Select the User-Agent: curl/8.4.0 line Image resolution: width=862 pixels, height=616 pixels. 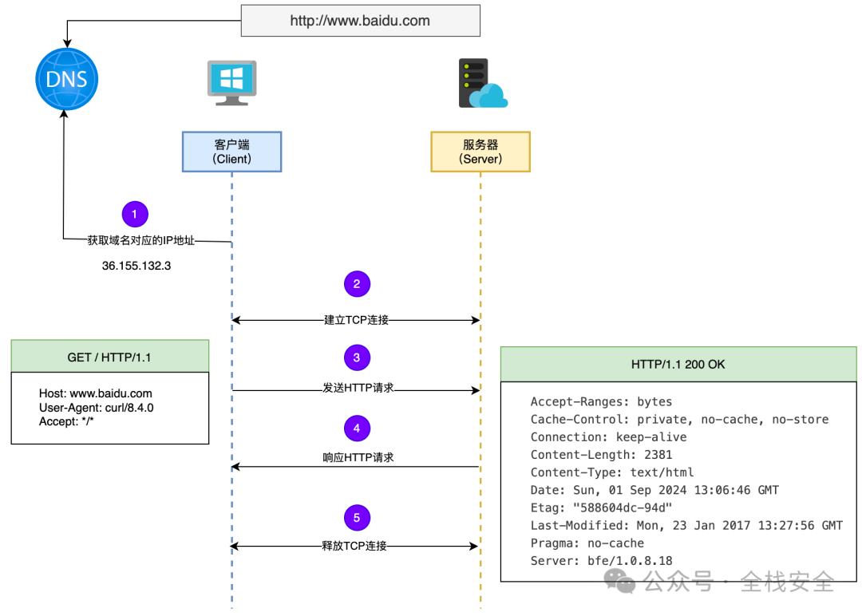pyautogui.click(x=97, y=408)
